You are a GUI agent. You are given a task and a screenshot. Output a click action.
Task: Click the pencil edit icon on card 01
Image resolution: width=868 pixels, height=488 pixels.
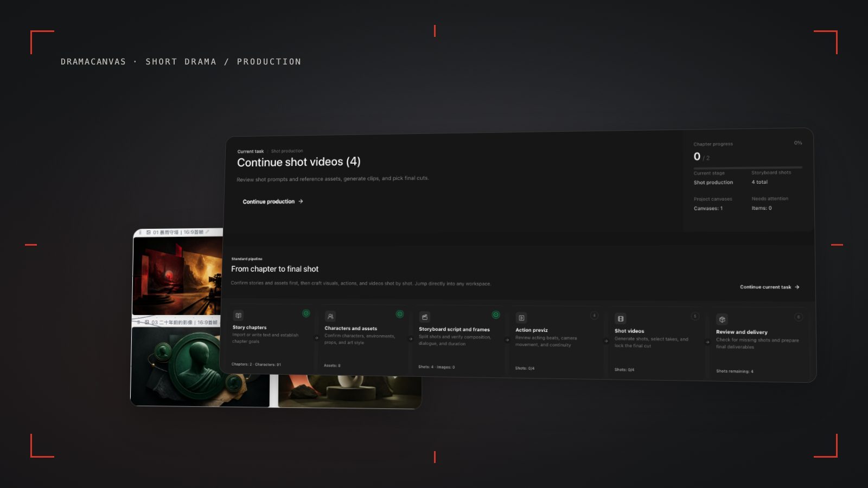(207, 232)
